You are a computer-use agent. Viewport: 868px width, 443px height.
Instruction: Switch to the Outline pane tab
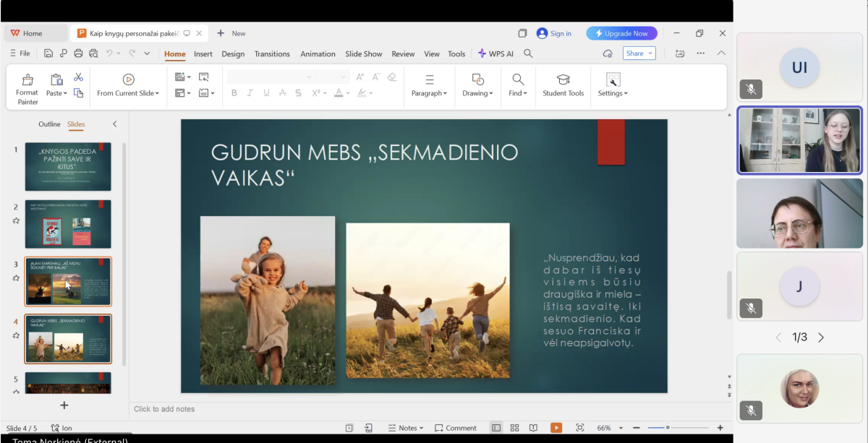tap(49, 124)
